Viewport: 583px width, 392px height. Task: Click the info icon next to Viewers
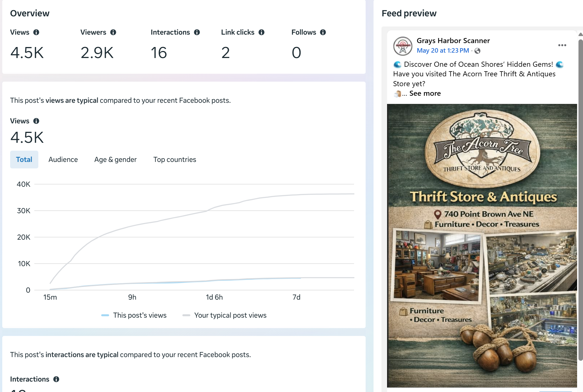click(x=113, y=32)
